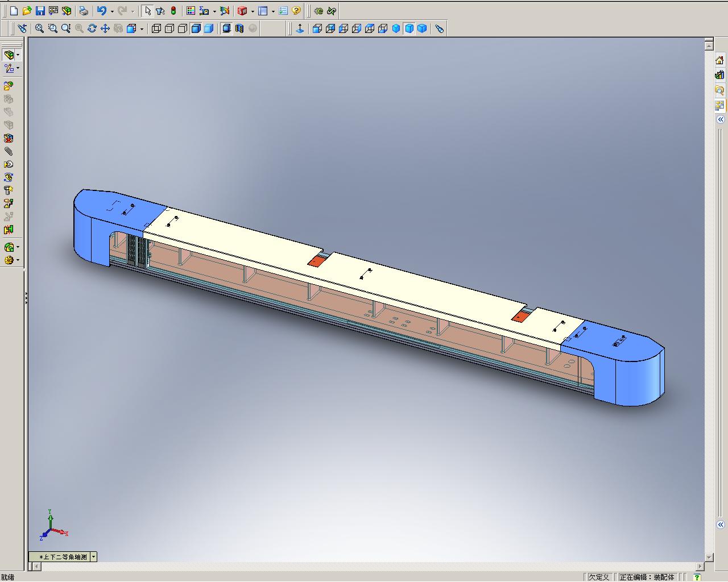728x582 pixels.
Task: Switch to Shaded display mode
Action: (209, 28)
